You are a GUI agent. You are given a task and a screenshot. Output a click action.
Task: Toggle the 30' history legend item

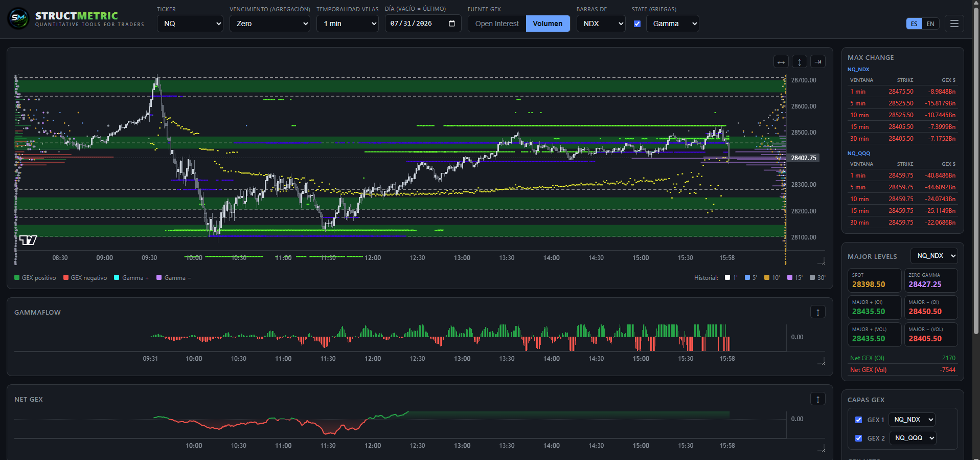[817, 278]
